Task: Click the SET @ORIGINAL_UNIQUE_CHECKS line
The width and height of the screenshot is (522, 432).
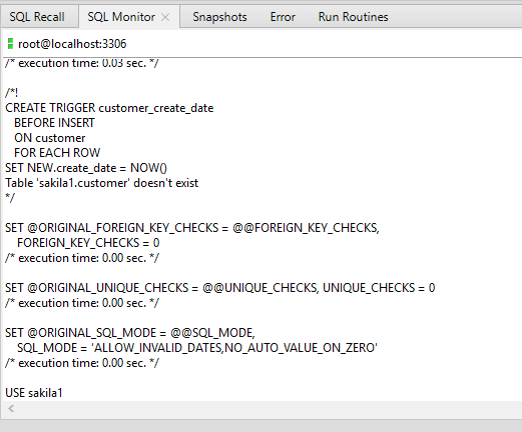Action: (x=220, y=288)
